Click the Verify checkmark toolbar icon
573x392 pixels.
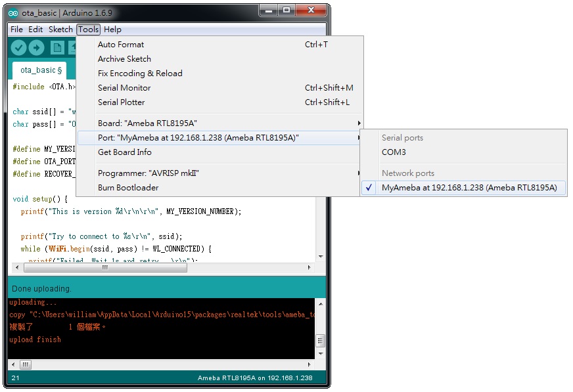[18, 47]
